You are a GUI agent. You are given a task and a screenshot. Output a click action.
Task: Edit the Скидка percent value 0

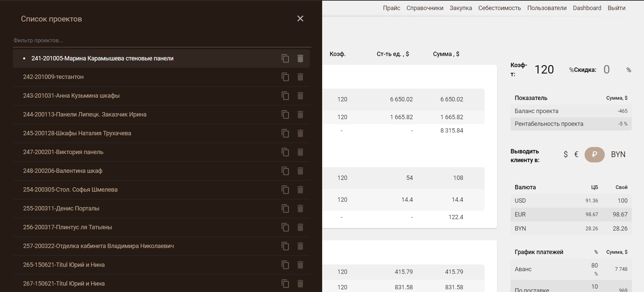coord(606,69)
